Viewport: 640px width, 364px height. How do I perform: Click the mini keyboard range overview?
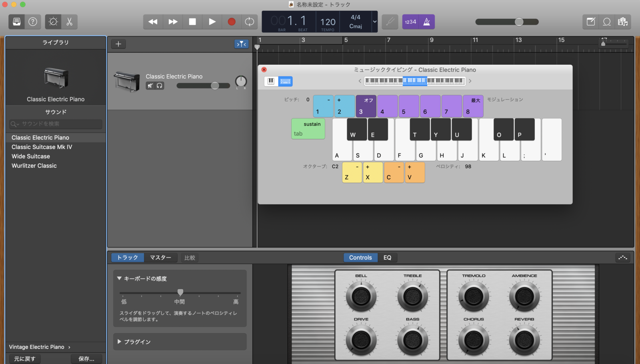pyautogui.click(x=415, y=81)
